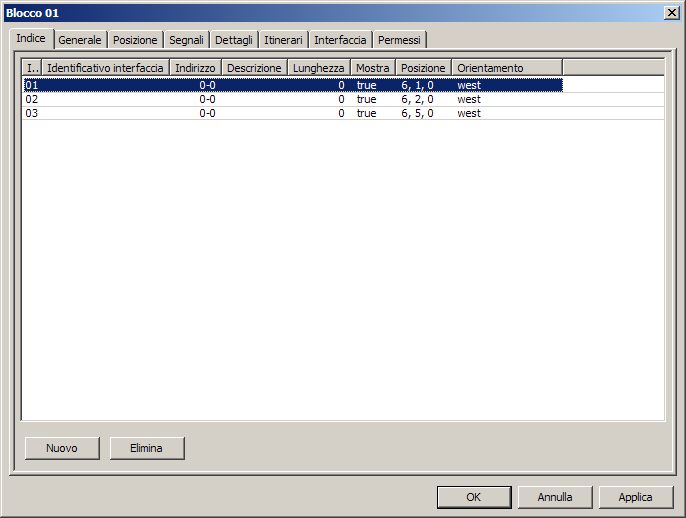Select block row 02 in the list
The image size is (686, 518).
coord(200,100)
